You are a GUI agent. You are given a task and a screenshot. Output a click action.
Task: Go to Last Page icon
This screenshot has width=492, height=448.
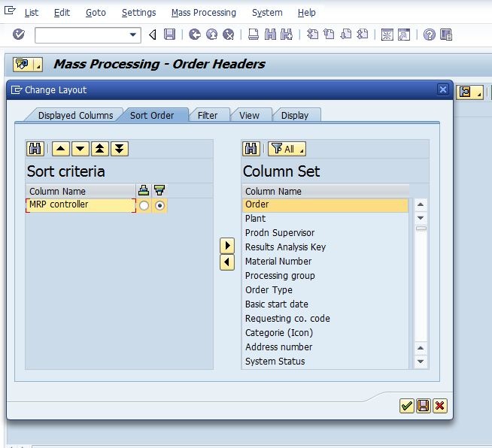[363, 34]
